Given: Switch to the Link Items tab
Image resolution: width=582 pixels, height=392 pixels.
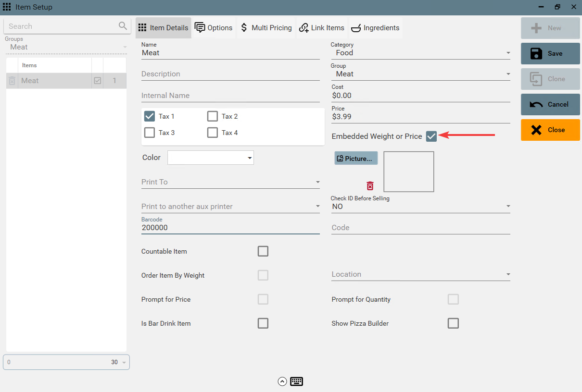Looking at the screenshot, I should pos(322,28).
